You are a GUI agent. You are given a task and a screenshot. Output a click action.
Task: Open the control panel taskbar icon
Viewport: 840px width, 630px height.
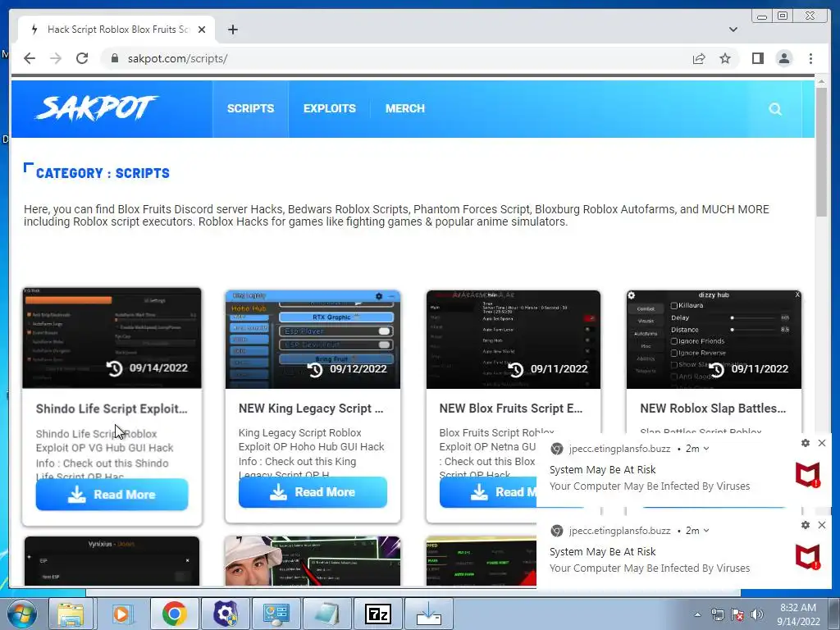coord(276,614)
